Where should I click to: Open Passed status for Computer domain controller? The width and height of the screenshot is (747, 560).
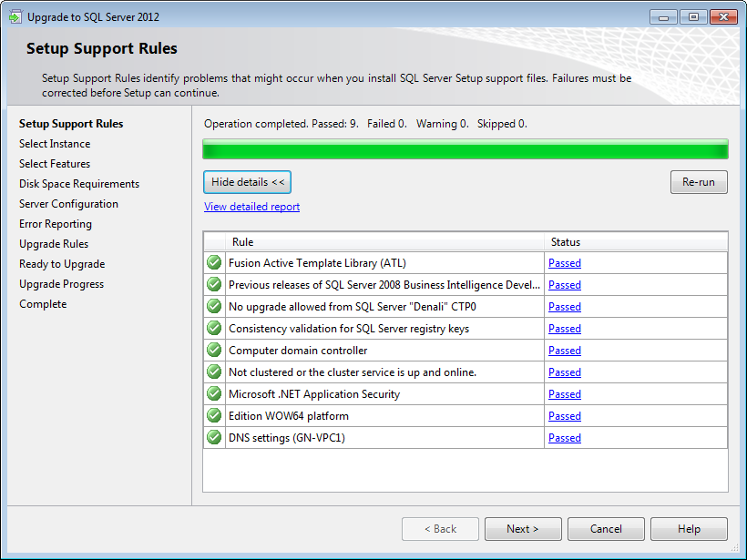(x=565, y=351)
